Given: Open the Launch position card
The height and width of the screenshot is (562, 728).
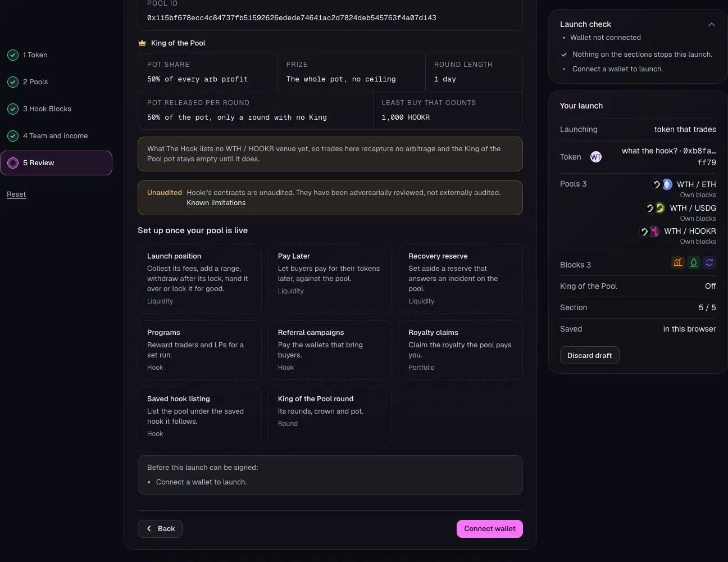Looking at the screenshot, I should tap(199, 279).
